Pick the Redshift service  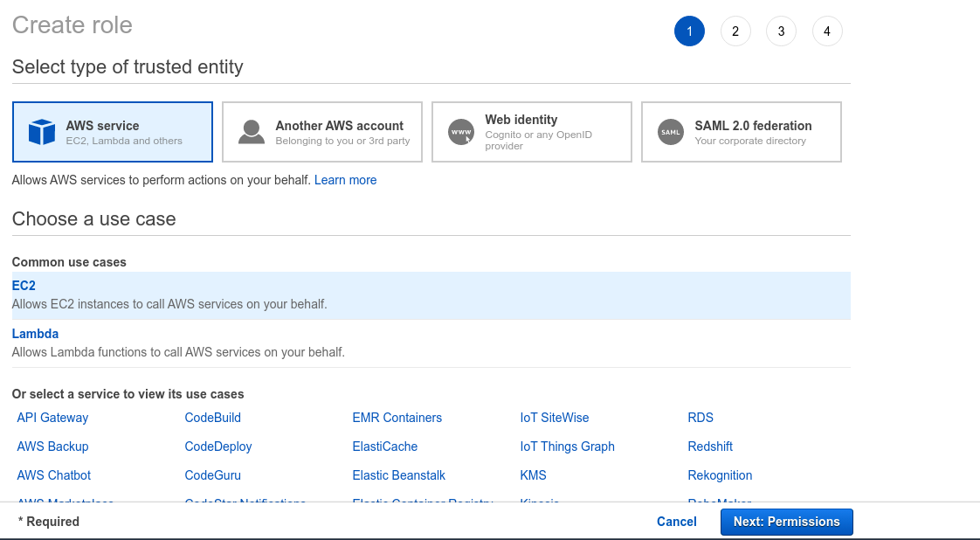(x=710, y=447)
